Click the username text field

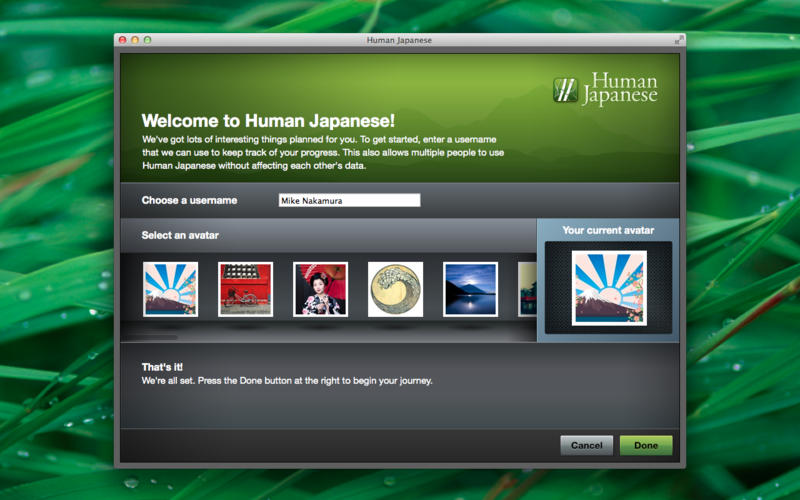click(x=349, y=200)
